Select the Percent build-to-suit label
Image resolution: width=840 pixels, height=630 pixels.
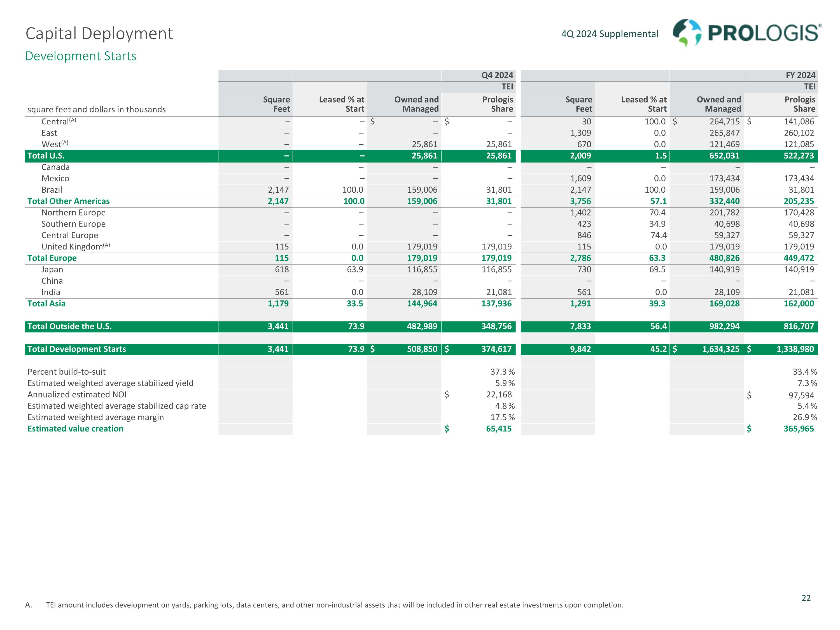pos(66,372)
